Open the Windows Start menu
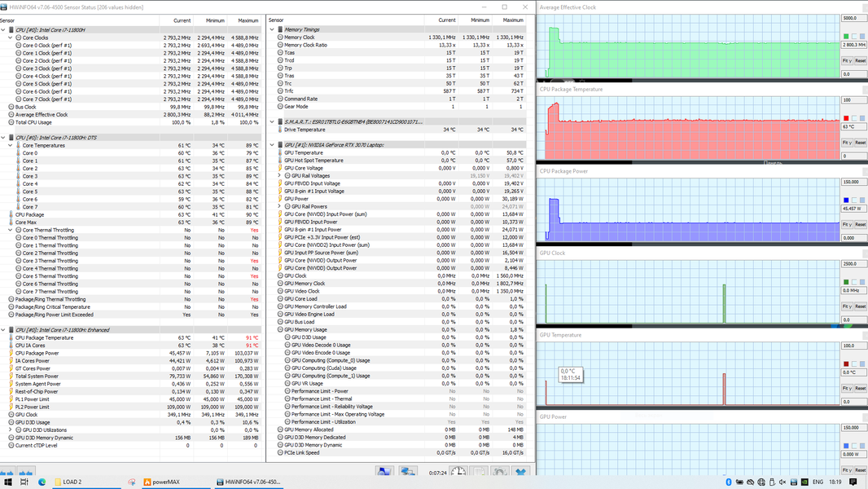This screenshot has height=489, width=868. 8,482
